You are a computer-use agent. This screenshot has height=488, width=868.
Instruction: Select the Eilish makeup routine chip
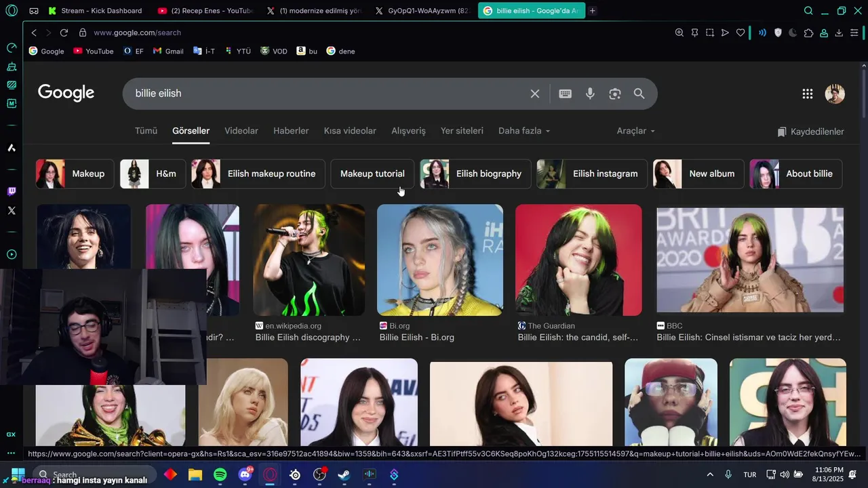[x=258, y=174]
